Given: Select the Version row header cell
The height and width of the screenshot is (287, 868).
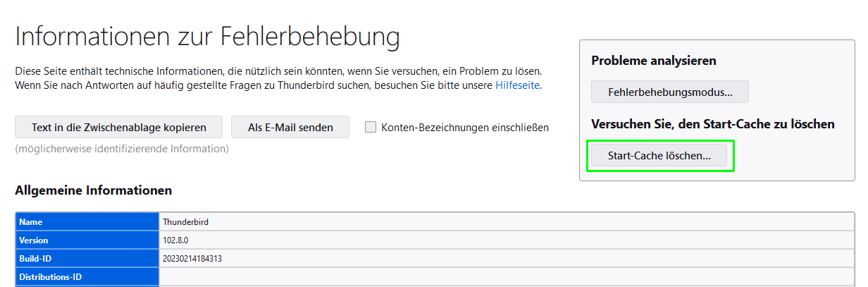Looking at the screenshot, I should coord(88,240).
